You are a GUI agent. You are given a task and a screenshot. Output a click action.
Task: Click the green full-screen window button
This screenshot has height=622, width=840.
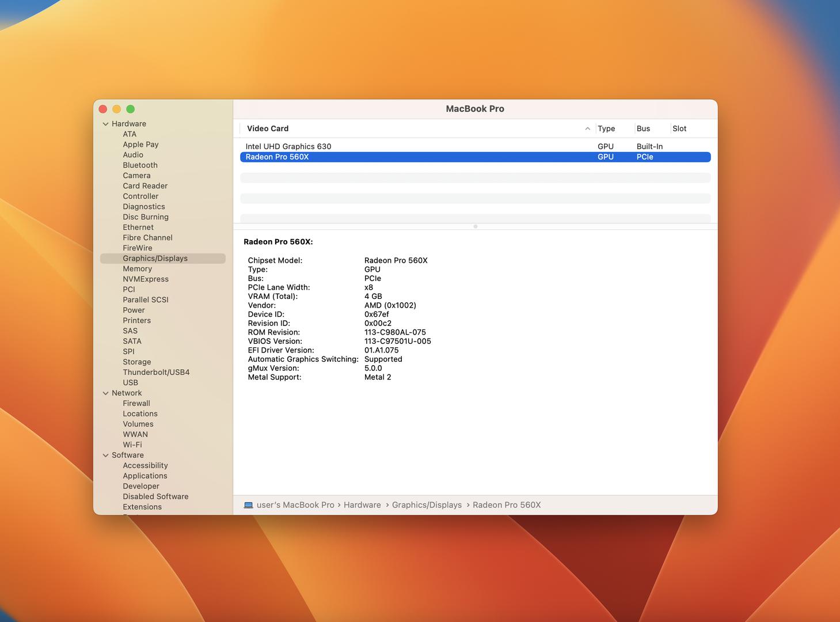click(131, 109)
